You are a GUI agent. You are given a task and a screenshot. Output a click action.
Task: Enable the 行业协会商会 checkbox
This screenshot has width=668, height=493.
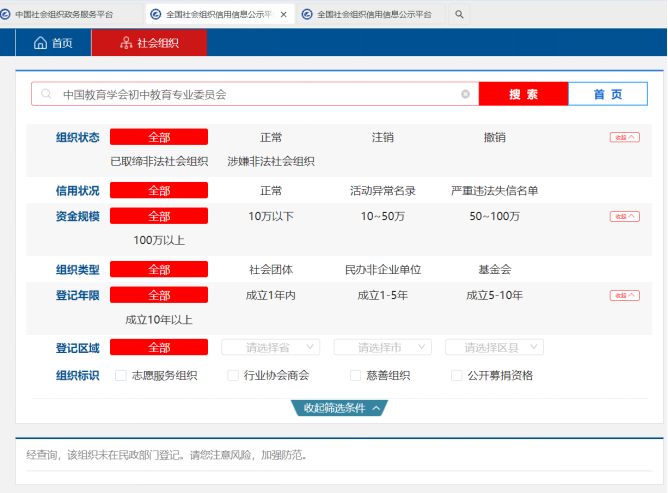(233, 376)
